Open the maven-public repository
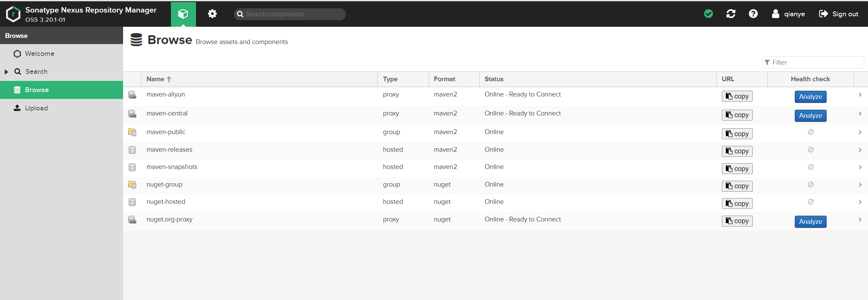This screenshot has width=868, height=300. 166,132
